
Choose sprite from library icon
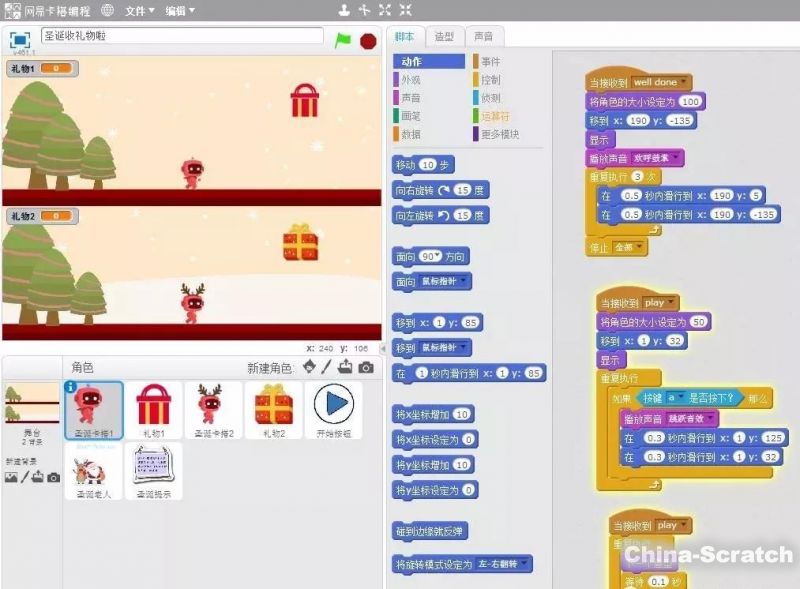309,367
